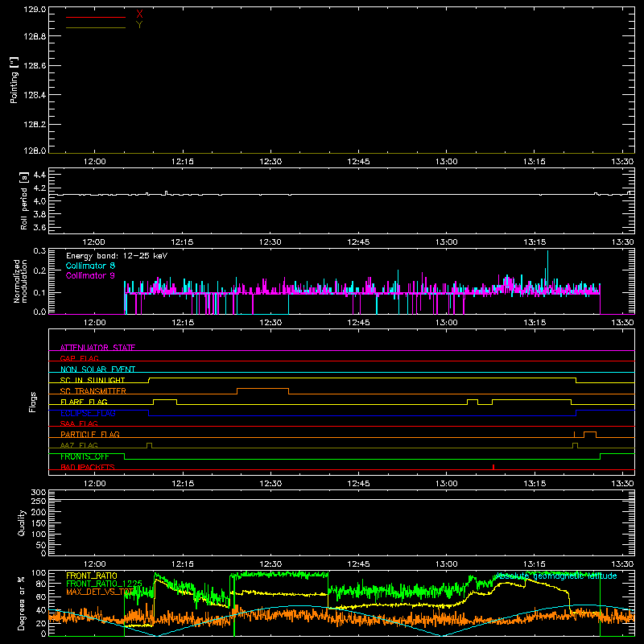Click the 50 quality tick label

click(41, 545)
